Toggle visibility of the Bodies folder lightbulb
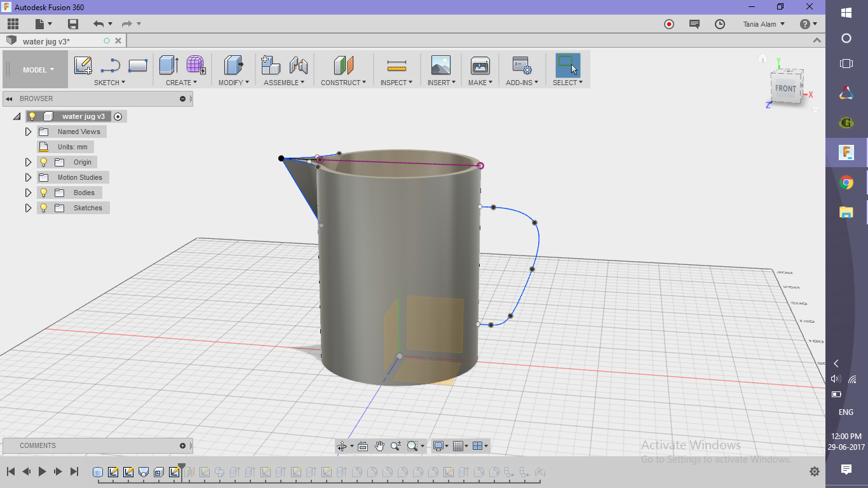The width and height of the screenshot is (868, 488). click(x=43, y=192)
